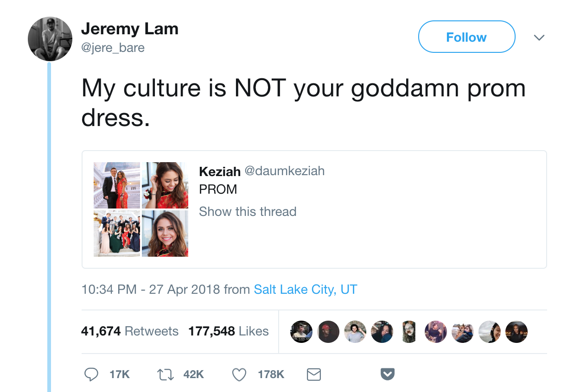The height and width of the screenshot is (392, 574).
Task: Open the Salt Lake City, UT location link
Action: click(x=306, y=290)
